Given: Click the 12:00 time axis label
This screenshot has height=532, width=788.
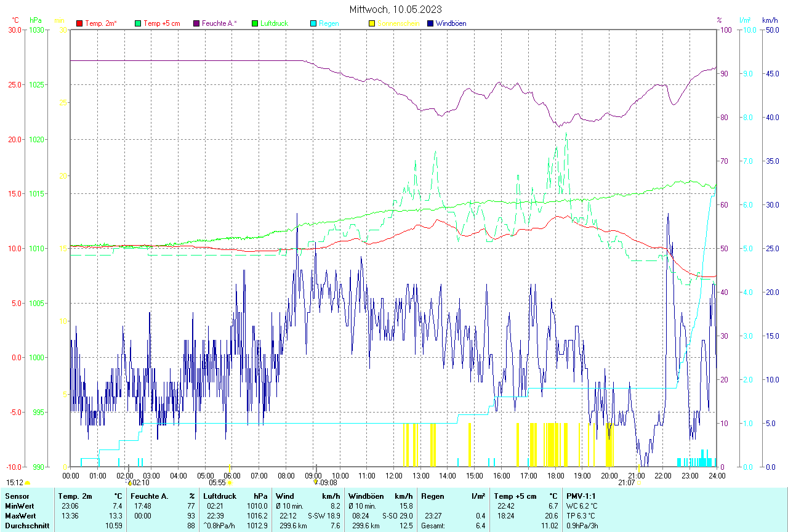Looking at the screenshot, I should click(x=393, y=475).
